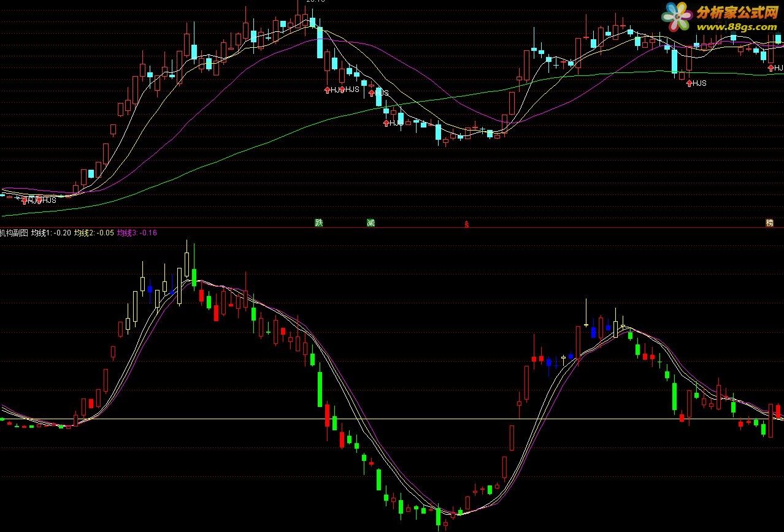The width and height of the screenshot is (784, 532).
Task: Click the 减 info marker
Action: coord(371,222)
